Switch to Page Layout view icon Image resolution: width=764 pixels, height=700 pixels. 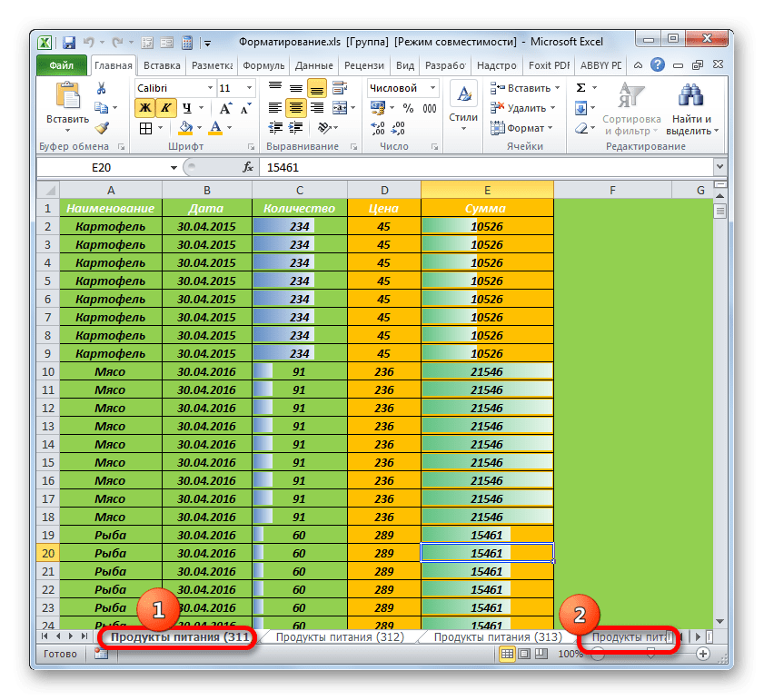click(525, 654)
